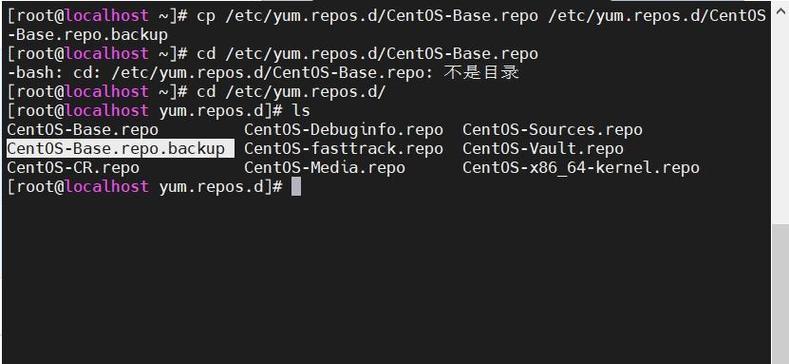The width and height of the screenshot is (789, 364).
Task: Click the CentOS-Sources.repo file name
Action: 553,130
